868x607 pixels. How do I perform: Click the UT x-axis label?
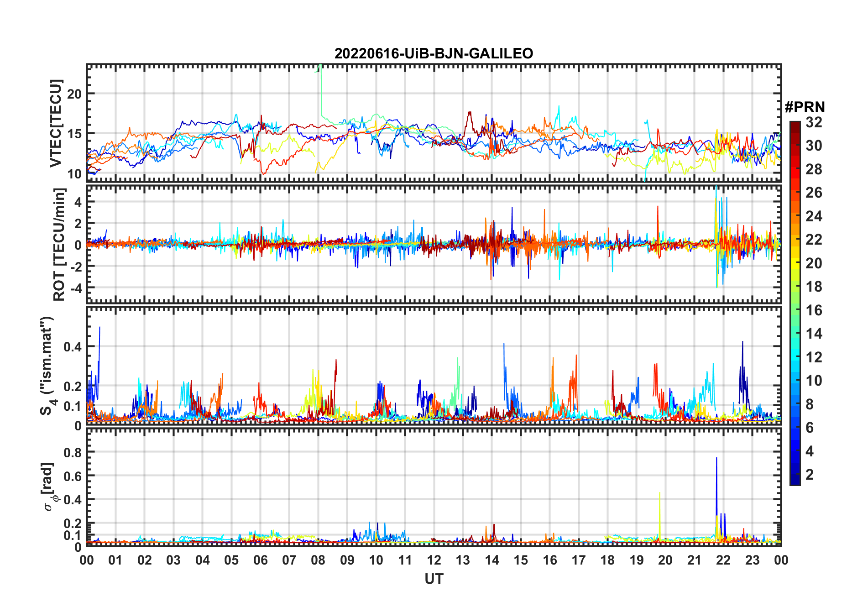(434, 579)
